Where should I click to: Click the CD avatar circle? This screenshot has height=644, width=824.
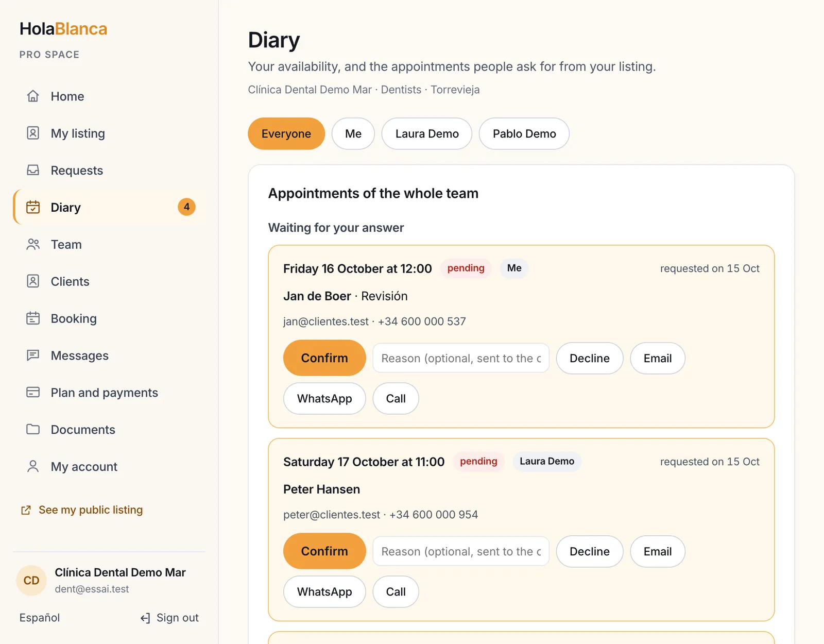[31, 580]
